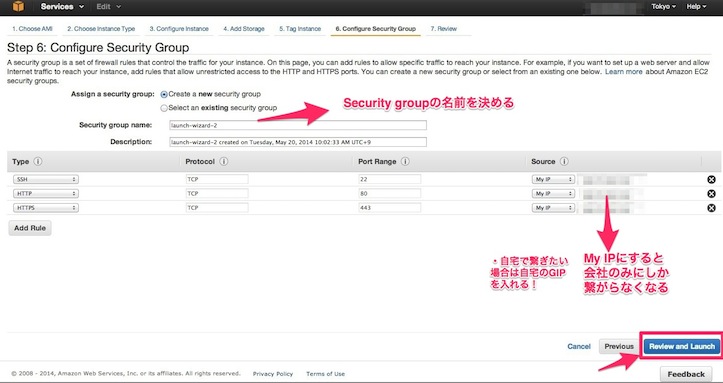Click Review and Launch
Viewport: 723px width, 383px height.
click(682, 347)
